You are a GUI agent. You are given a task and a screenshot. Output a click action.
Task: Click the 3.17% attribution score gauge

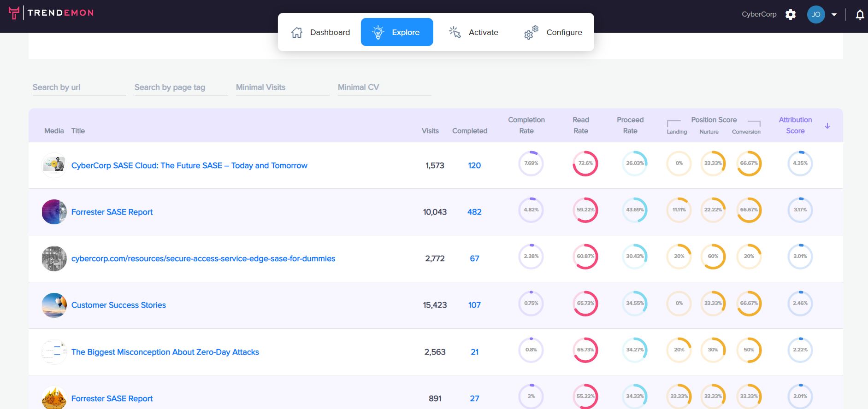800,210
